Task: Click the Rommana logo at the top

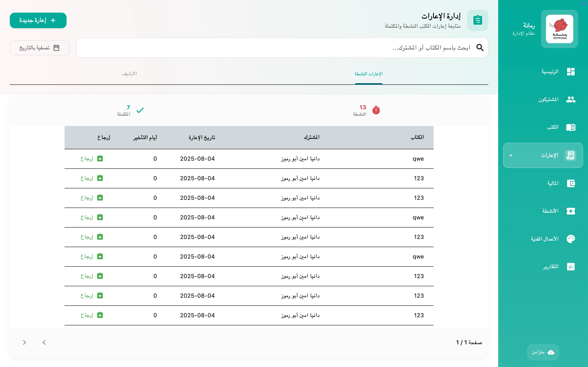Action: point(560,28)
